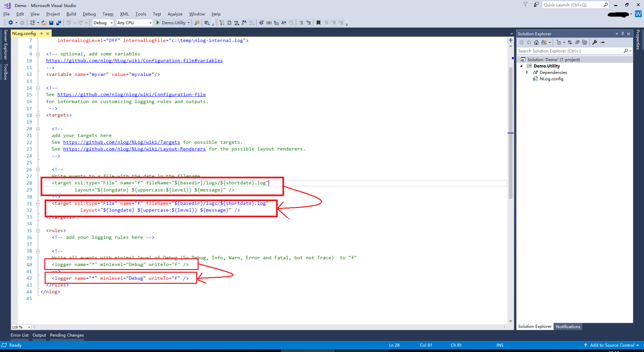
Task: Open the Output tab
Action: (x=39, y=335)
